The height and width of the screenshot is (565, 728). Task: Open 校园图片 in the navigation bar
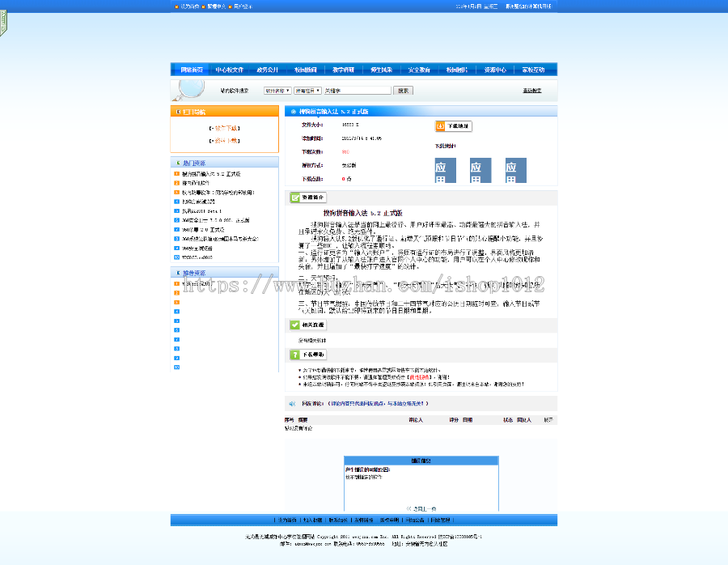coord(457,70)
